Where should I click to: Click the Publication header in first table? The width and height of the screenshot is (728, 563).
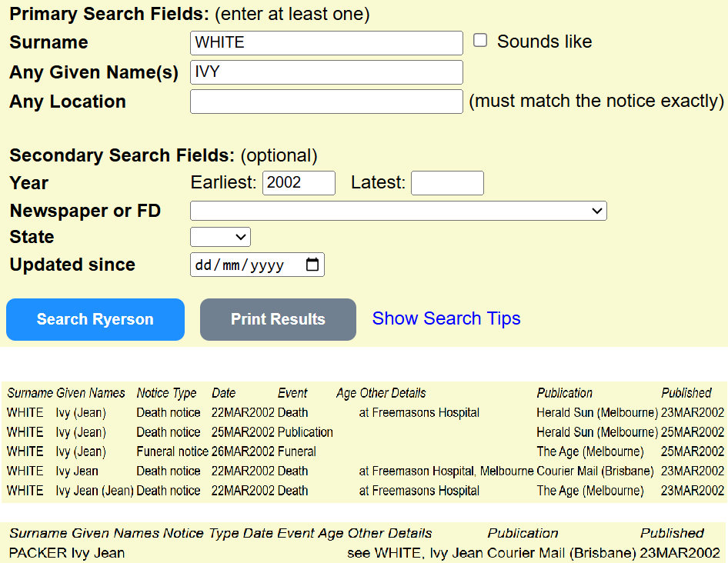[565, 393]
